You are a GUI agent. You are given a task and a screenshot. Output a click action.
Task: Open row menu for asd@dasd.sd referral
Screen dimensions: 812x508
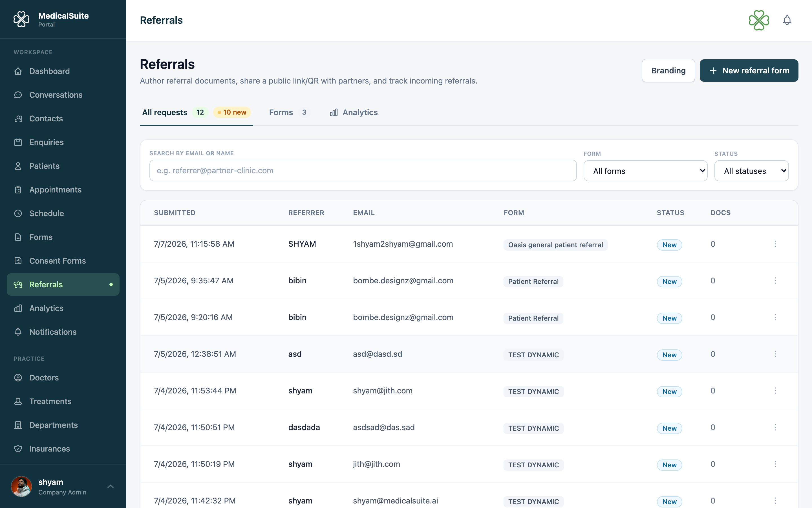[775, 354]
